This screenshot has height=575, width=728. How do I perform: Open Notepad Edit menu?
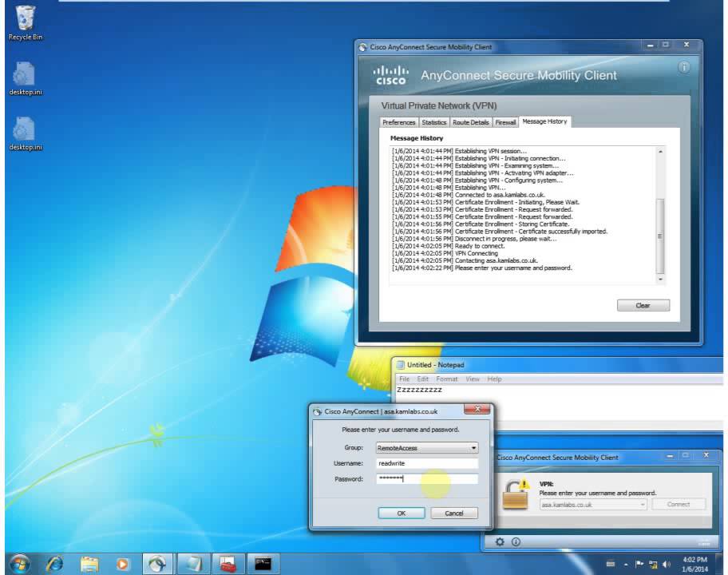tap(422, 379)
